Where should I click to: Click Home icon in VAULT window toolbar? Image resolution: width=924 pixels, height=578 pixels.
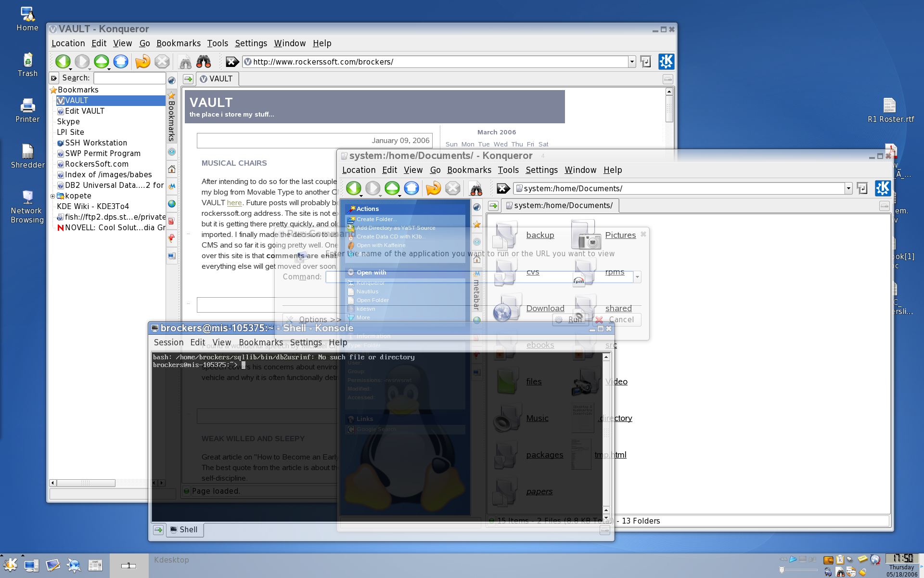click(121, 62)
